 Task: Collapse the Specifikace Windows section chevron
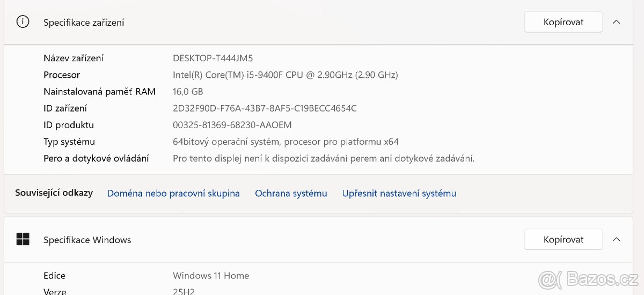617,239
